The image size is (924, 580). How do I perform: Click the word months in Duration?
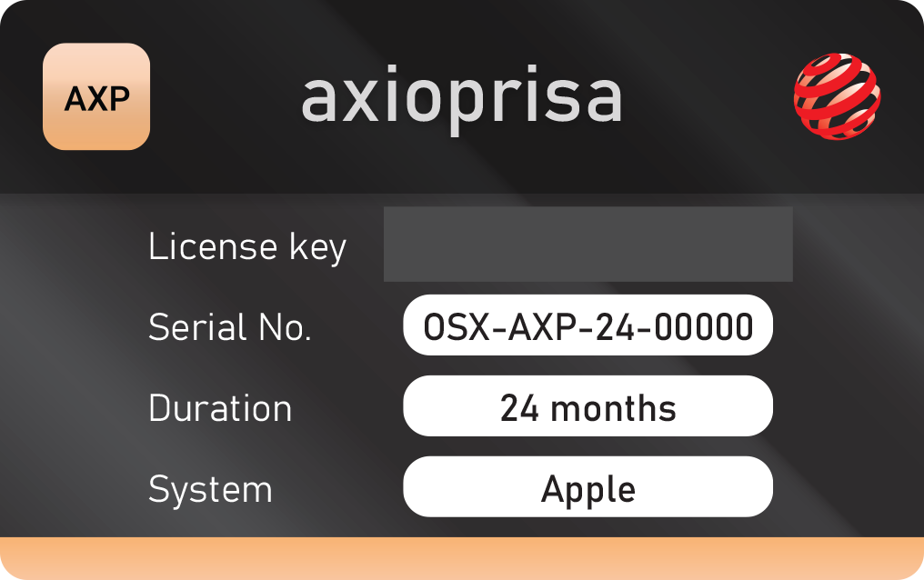pyautogui.click(x=613, y=408)
